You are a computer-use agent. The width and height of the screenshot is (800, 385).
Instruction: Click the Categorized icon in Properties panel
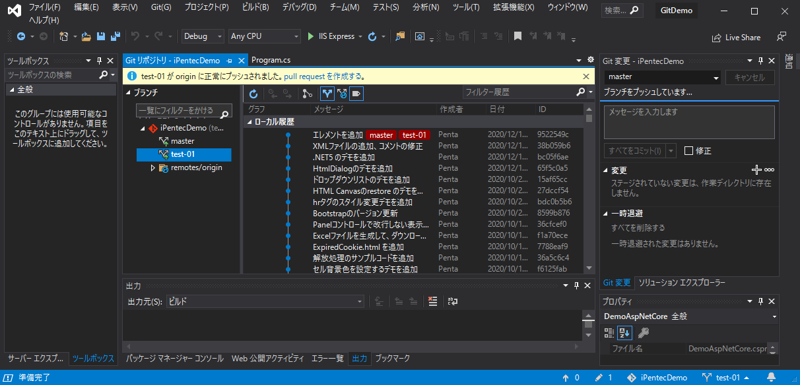click(609, 333)
